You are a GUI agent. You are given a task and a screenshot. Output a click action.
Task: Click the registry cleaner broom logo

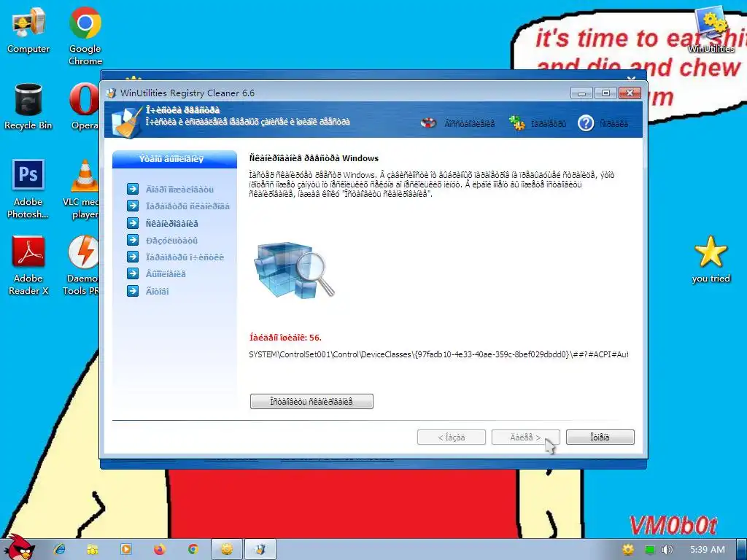point(127,122)
